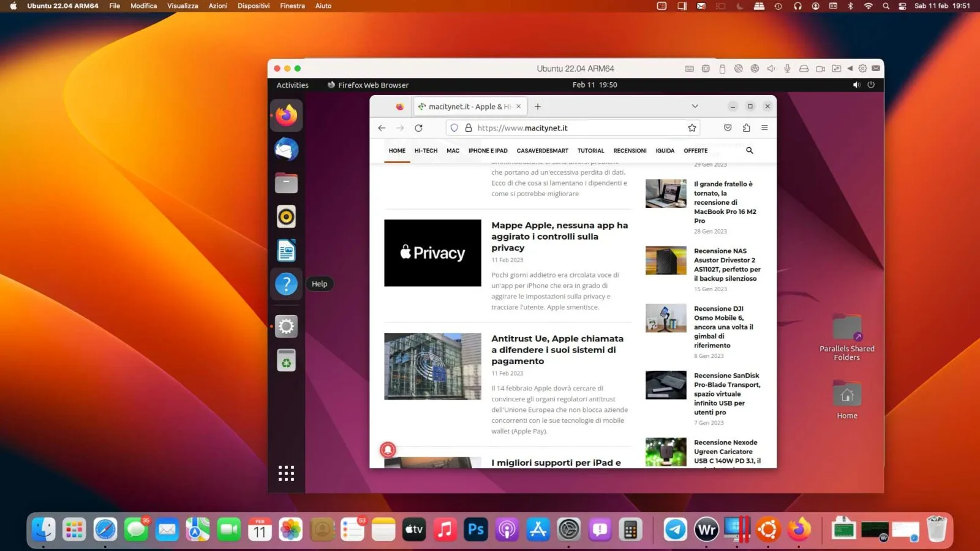The height and width of the screenshot is (551, 980).
Task: Open Recensione SanDisk Pro-Blade Transport link
Action: (x=727, y=394)
